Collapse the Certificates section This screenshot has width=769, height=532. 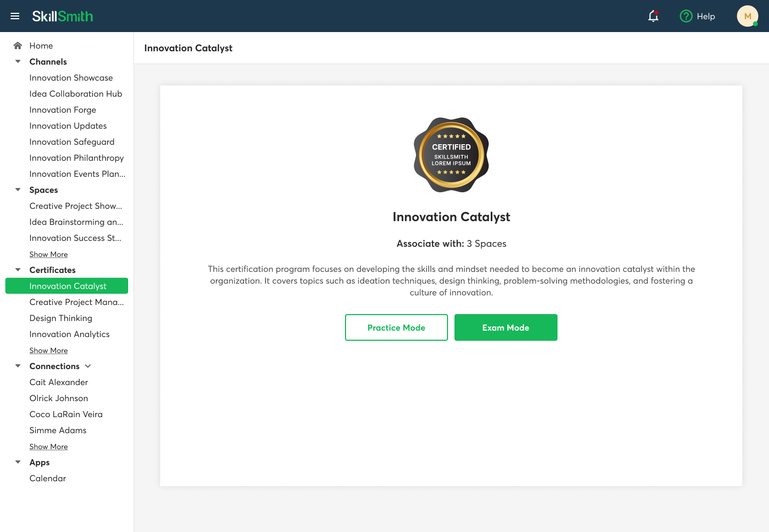point(18,270)
